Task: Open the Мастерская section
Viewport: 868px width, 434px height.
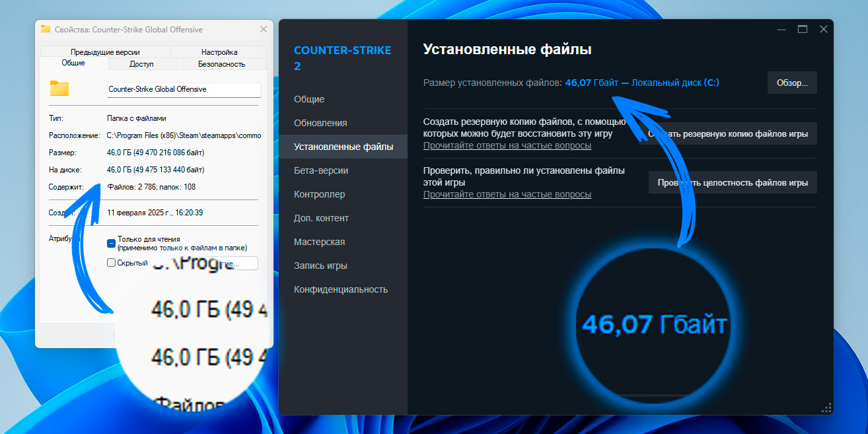Action: click(320, 242)
